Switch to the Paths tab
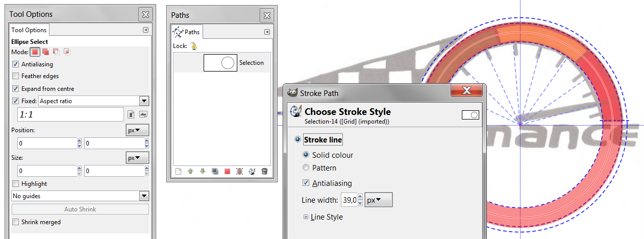This screenshot has height=239, width=644. [187, 32]
